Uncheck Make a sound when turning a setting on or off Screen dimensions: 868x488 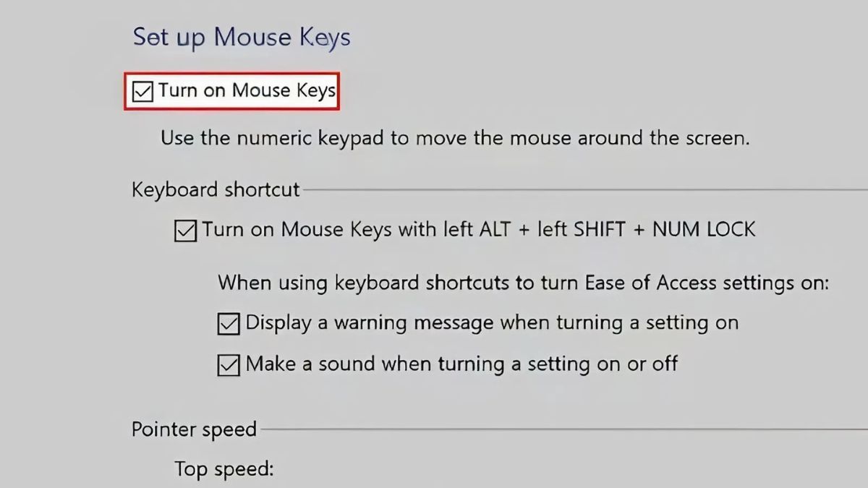tap(228, 364)
